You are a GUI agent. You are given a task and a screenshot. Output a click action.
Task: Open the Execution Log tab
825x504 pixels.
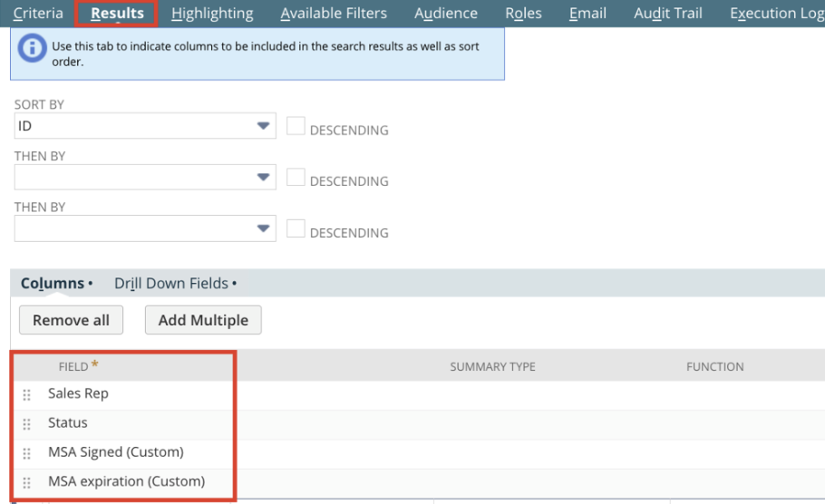click(777, 14)
